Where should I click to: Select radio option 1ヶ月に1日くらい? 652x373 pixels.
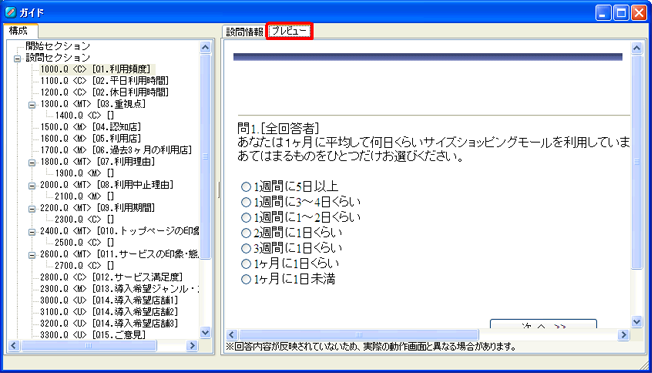click(x=246, y=264)
